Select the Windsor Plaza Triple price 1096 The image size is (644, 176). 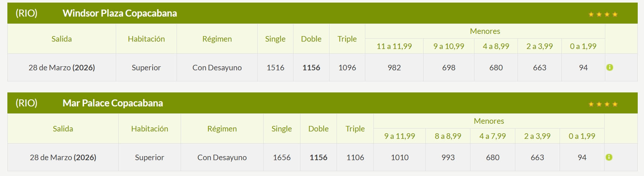(347, 68)
